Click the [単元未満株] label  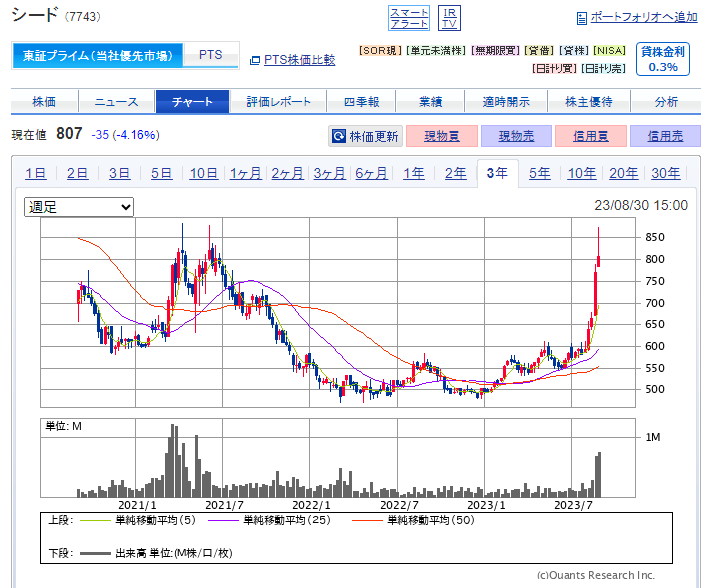point(436,51)
